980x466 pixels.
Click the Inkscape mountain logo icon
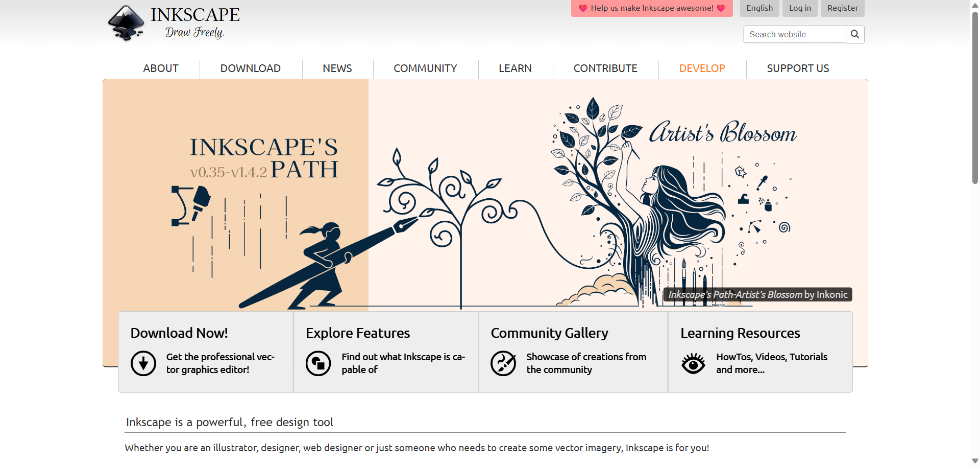pyautogui.click(x=126, y=23)
